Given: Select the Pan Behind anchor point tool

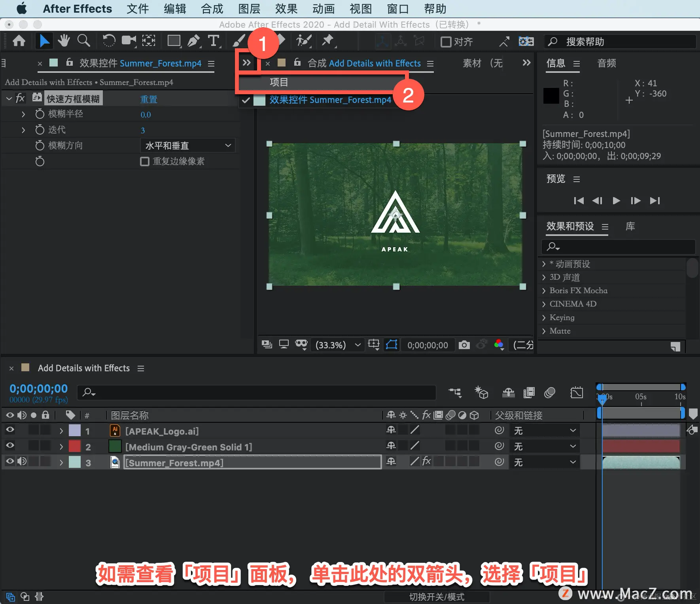Looking at the screenshot, I should tap(149, 41).
